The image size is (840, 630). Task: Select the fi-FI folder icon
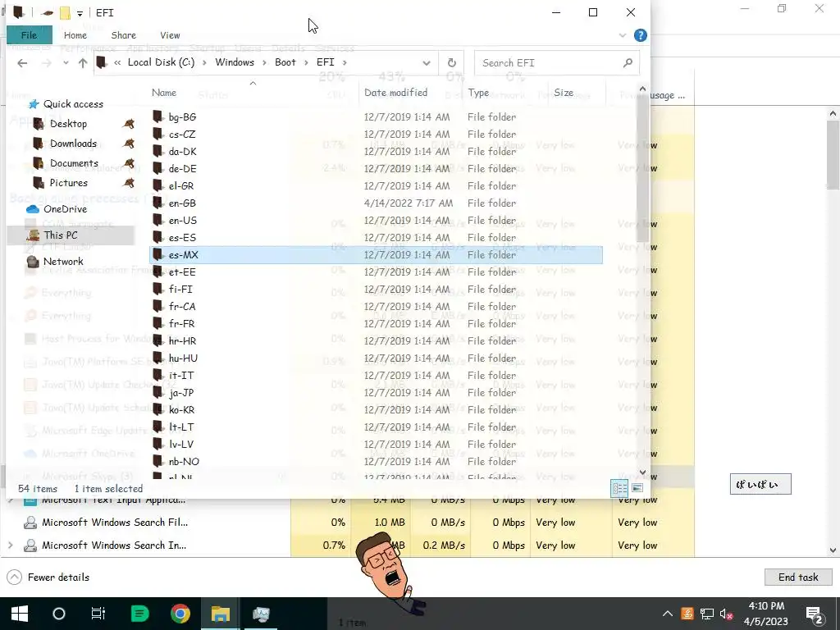click(157, 290)
